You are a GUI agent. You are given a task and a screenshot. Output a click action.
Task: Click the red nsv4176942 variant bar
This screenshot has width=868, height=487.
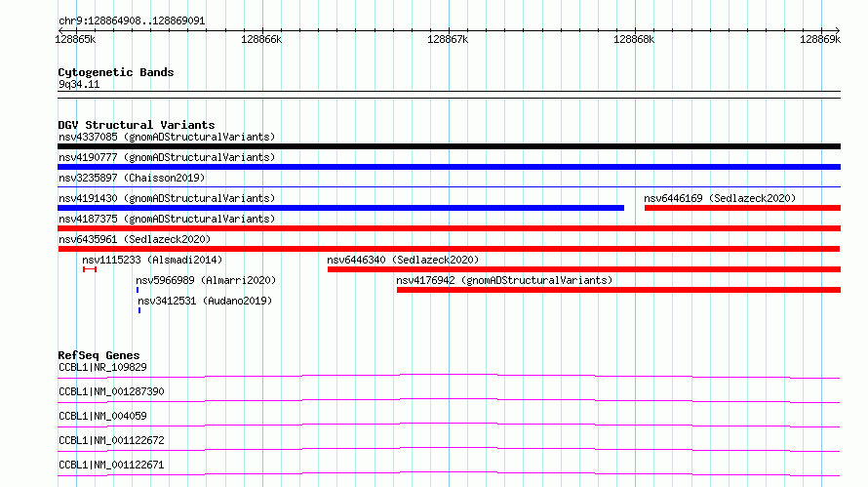618,290
